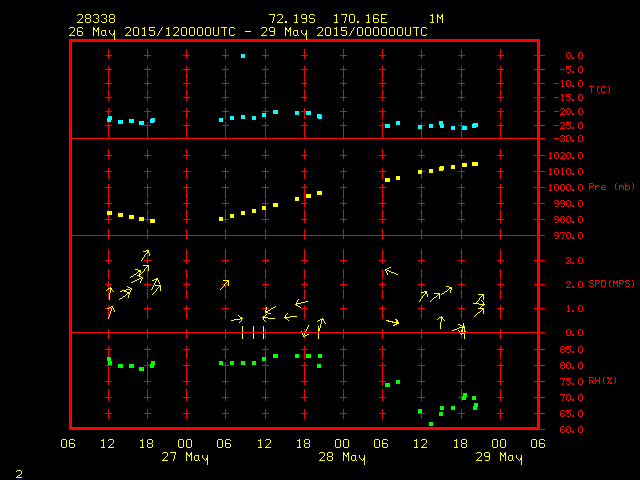Click the 80.0 humidity tick label

point(571,366)
